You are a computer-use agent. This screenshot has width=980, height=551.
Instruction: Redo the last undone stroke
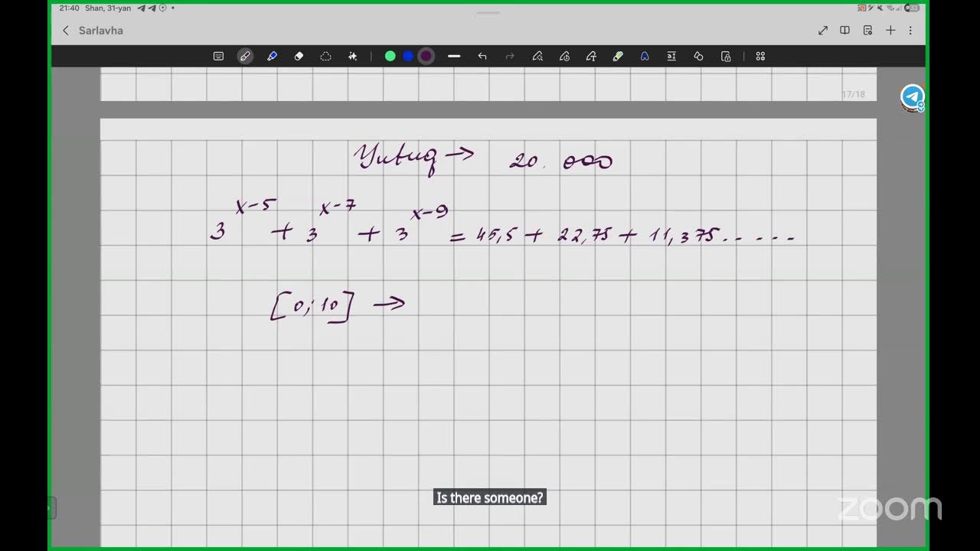tap(510, 56)
